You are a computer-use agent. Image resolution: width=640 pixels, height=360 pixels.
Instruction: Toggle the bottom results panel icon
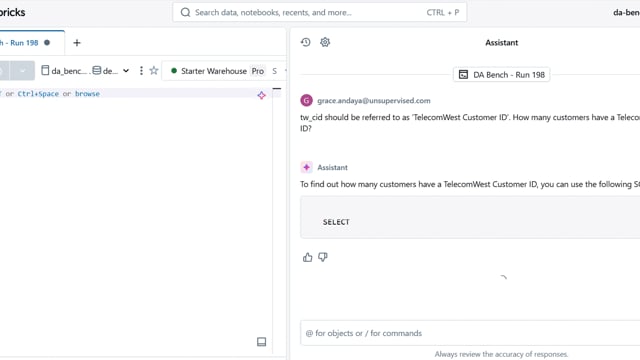[x=262, y=342]
